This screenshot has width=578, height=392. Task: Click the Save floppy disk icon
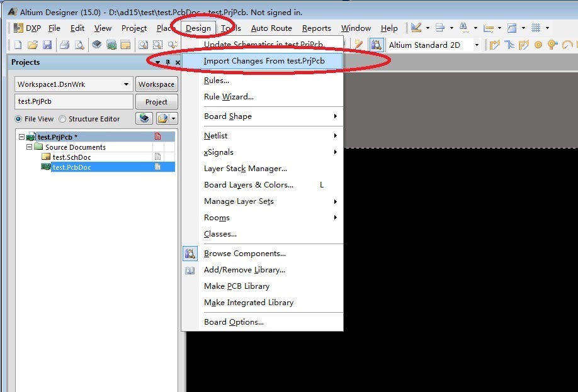click(47, 45)
